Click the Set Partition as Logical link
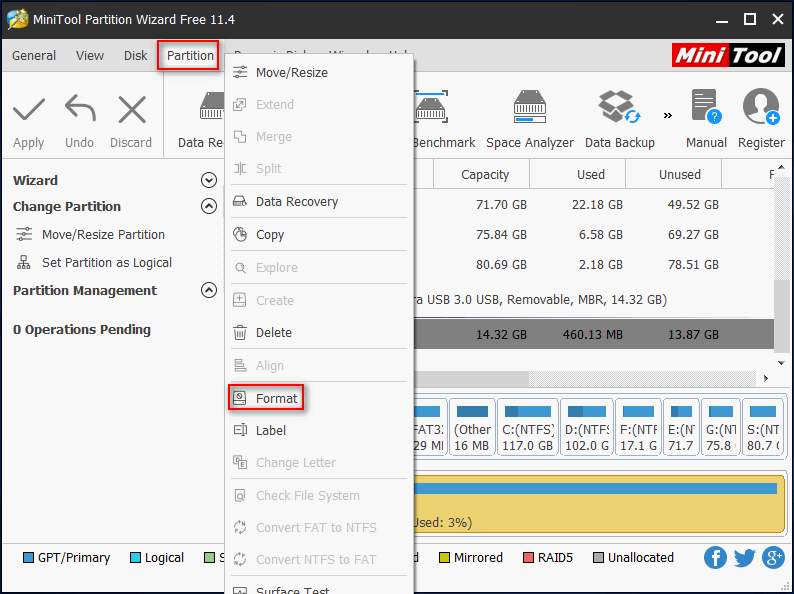 pos(107,262)
